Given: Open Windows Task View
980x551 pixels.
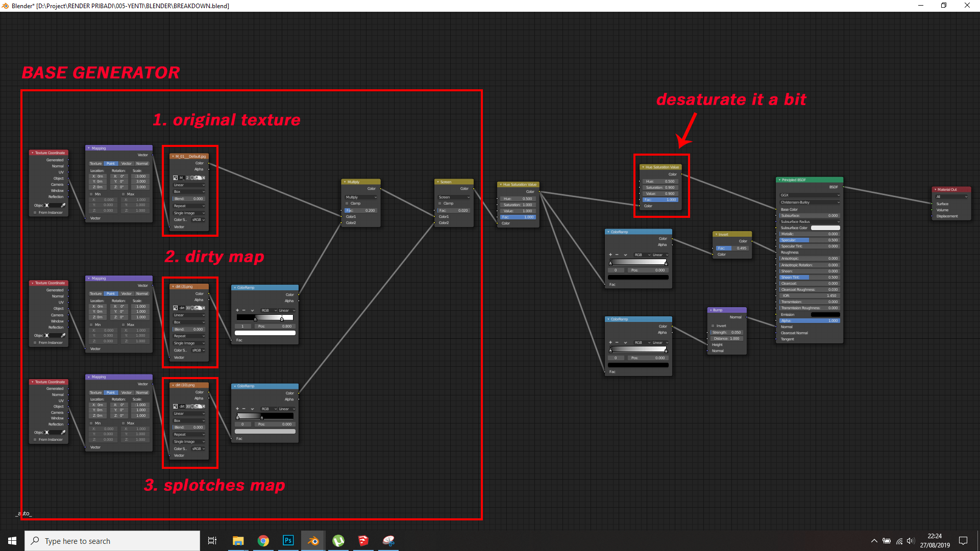Looking at the screenshot, I should click(212, 541).
